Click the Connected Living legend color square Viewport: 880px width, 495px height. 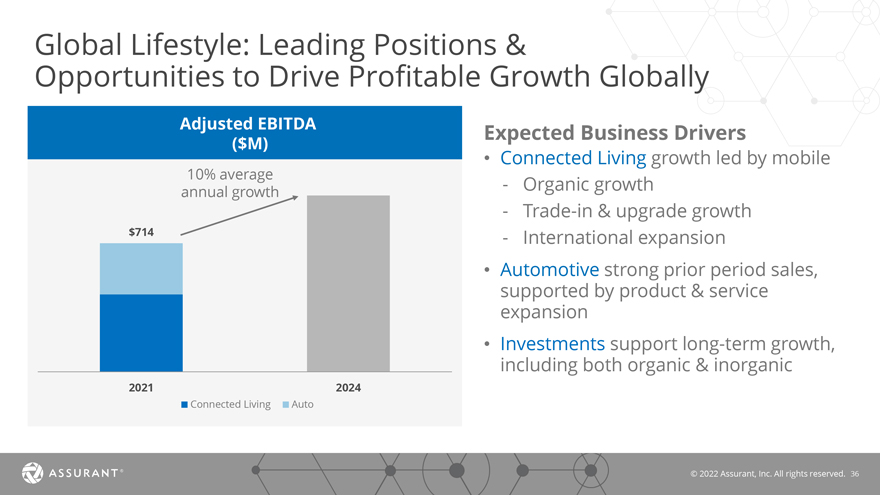[x=184, y=405]
